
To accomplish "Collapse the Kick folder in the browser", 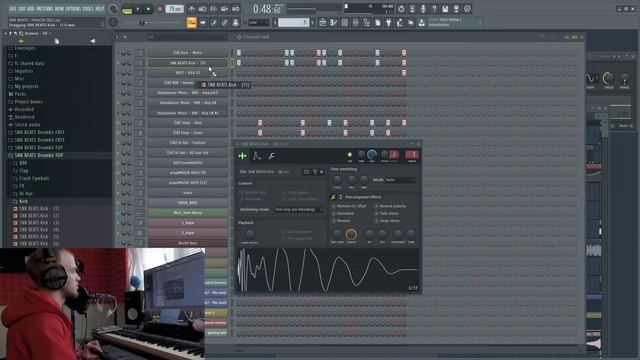I will pos(23,201).
